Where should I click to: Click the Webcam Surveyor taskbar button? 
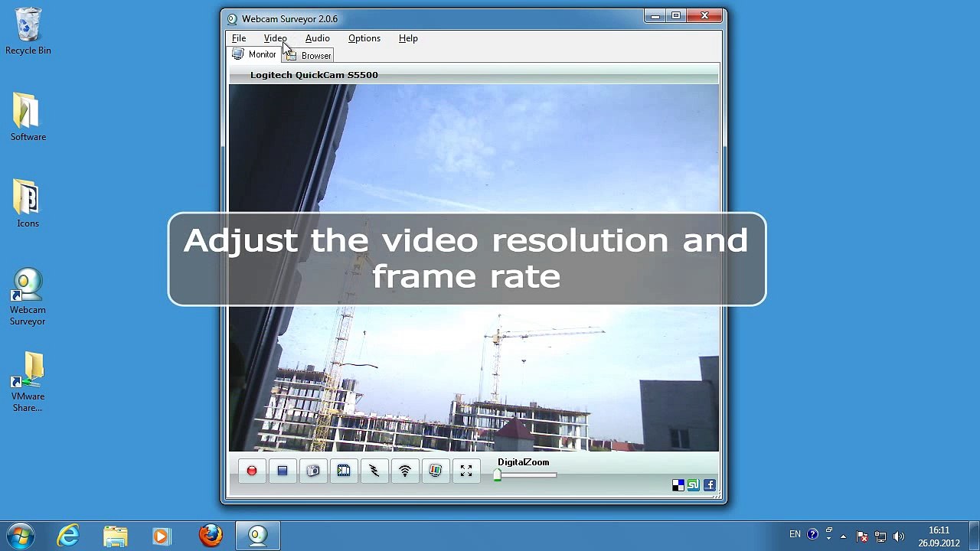pos(258,536)
